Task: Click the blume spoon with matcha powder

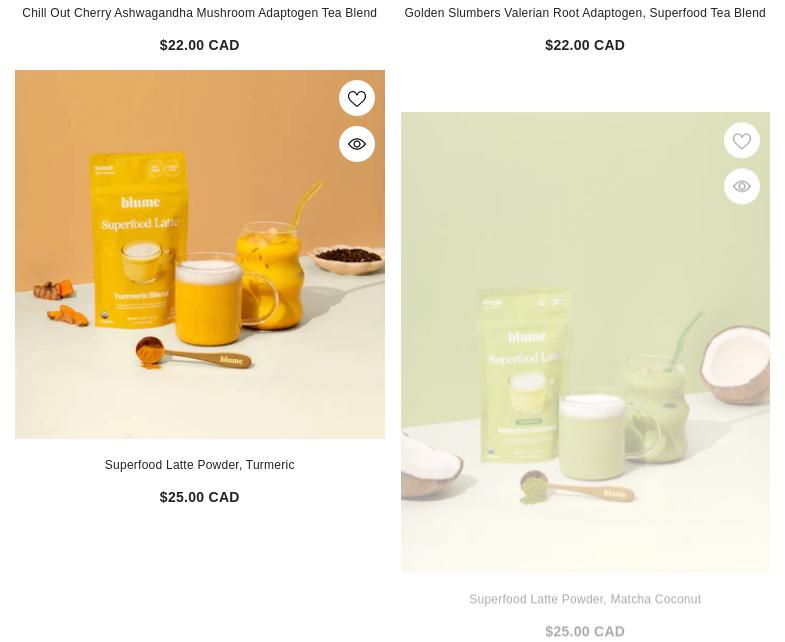Action: pos(577,487)
